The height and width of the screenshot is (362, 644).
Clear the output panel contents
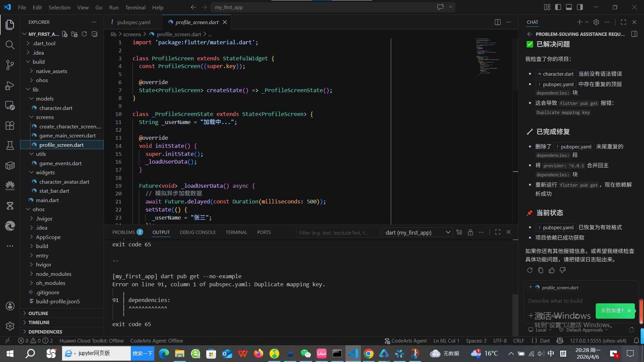point(459,232)
